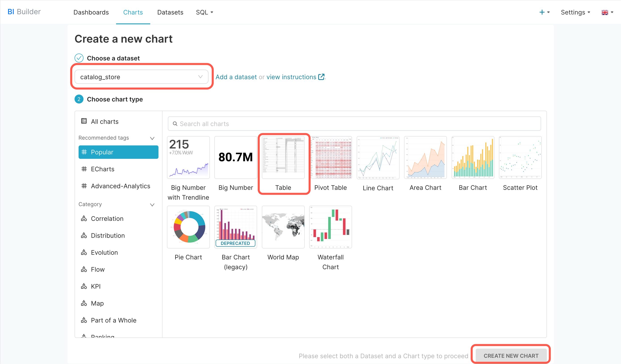The image size is (621, 364).
Task: Click the ECharts hash tag icon
Action: tap(84, 169)
